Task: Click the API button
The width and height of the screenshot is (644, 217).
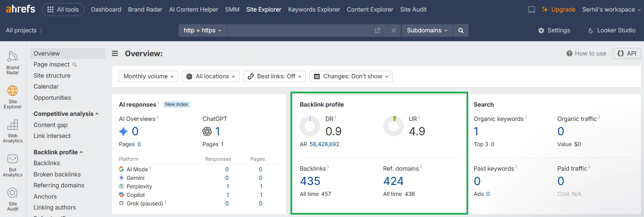Action: click(x=627, y=53)
